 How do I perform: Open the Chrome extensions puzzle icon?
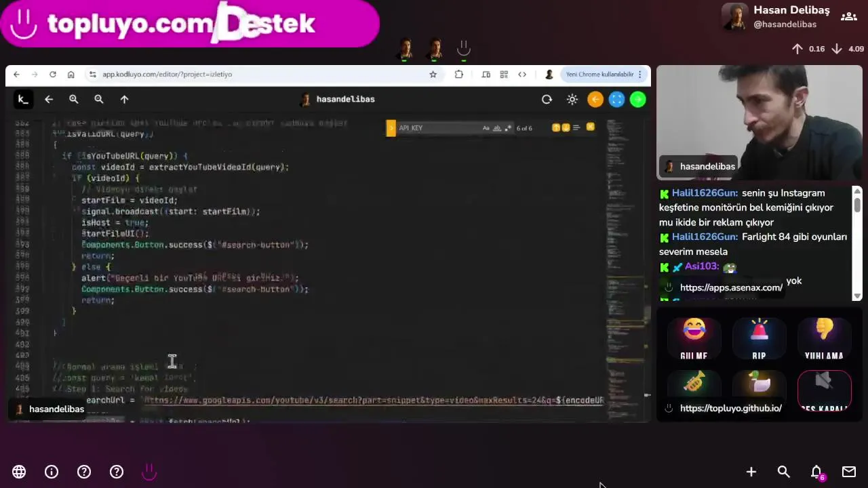[459, 75]
